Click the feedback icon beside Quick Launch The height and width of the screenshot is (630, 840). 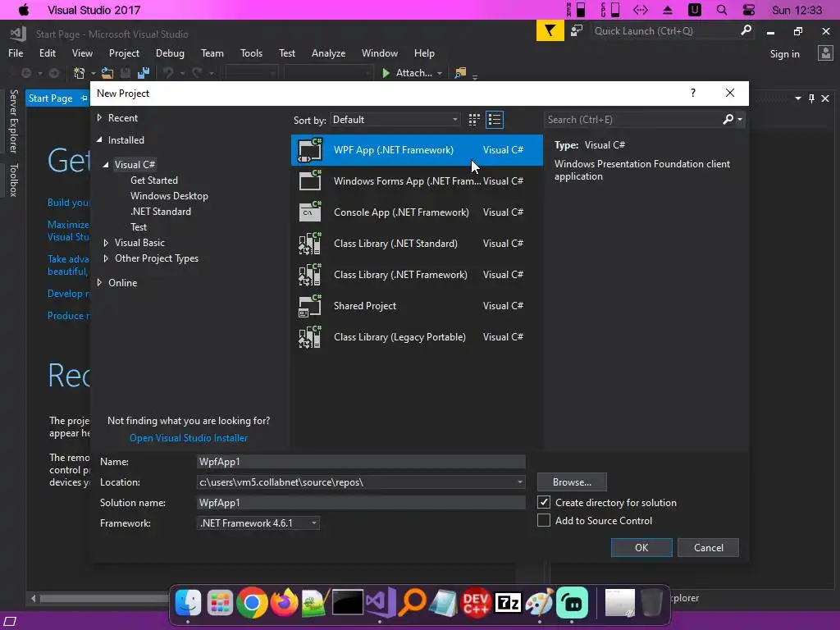(577, 31)
